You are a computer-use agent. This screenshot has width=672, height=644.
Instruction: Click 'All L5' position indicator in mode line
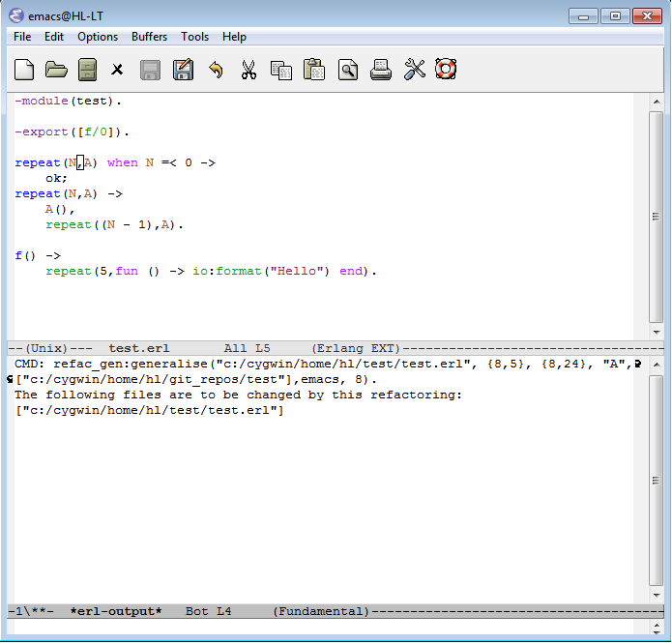pyautogui.click(x=248, y=348)
